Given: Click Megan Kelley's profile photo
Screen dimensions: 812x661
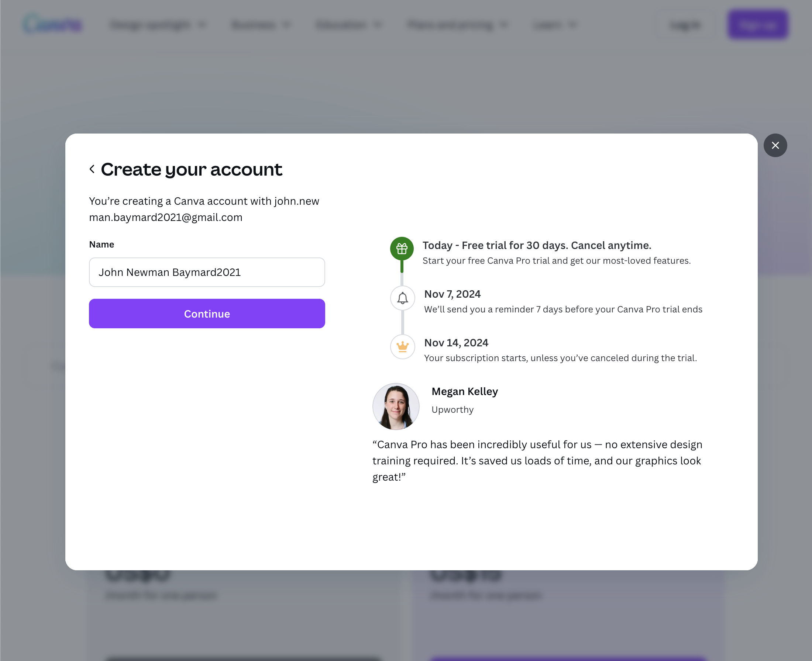Looking at the screenshot, I should [396, 406].
